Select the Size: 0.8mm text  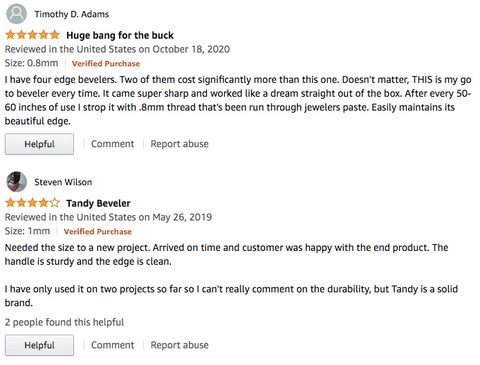pos(31,63)
